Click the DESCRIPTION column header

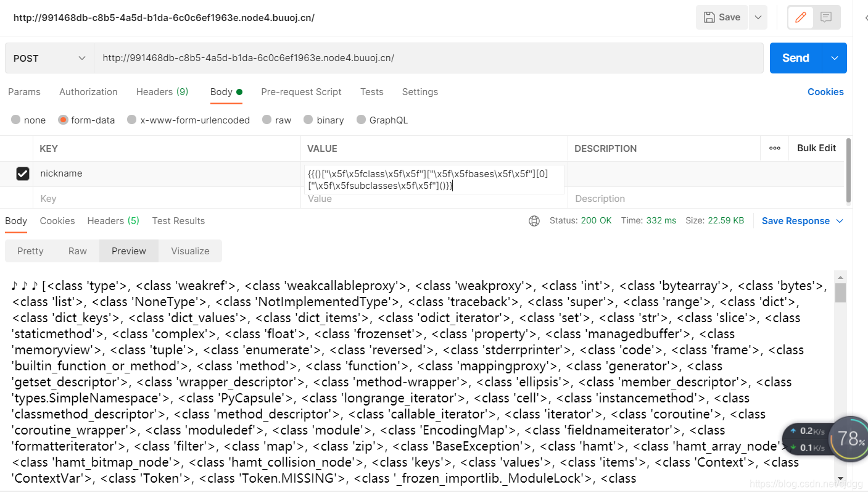[x=605, y=149]
